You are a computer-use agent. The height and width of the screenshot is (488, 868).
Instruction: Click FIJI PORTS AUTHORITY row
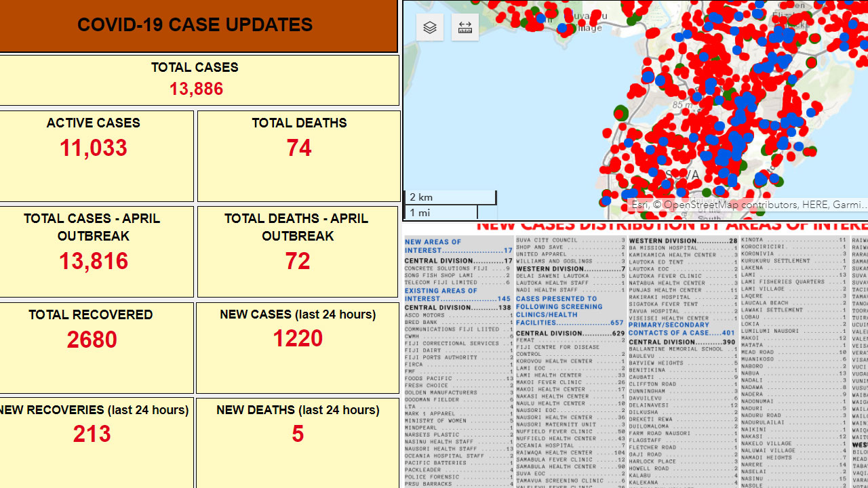pyautogui.click(x=458, y=357)
